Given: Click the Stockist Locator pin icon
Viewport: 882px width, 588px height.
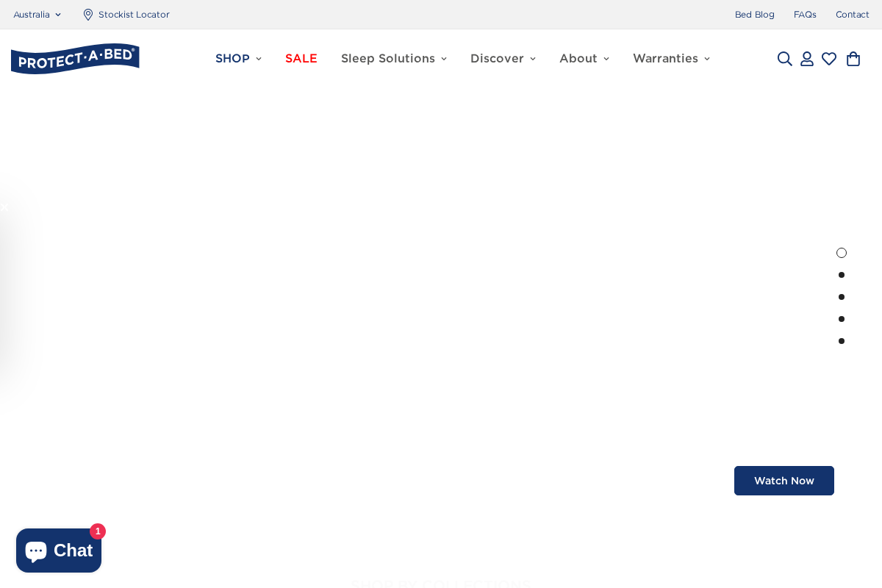Looking at the screenshot, I should click(87, 14).
